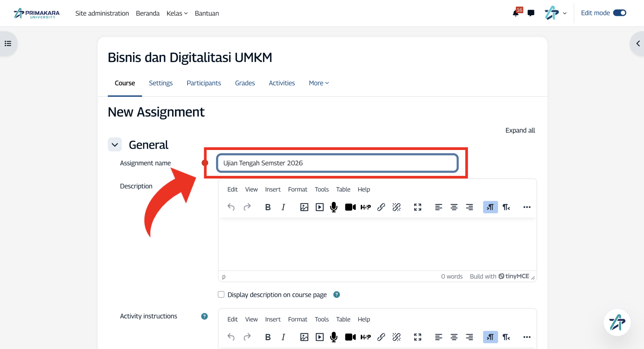
Task: Insert image in the Description editor
Action: coord(304,207)
